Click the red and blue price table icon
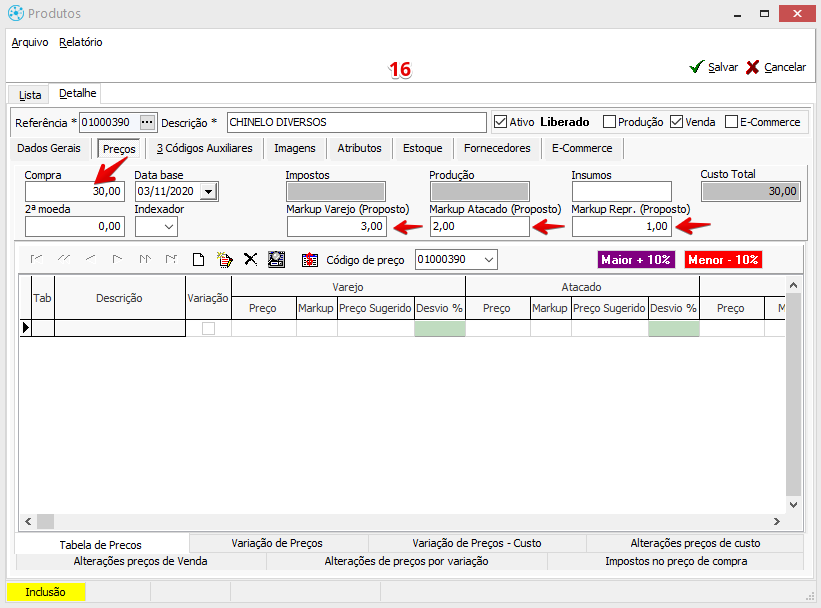Image resolution: width=821 pixels, height=608 pixels. [x=309, y=260]
